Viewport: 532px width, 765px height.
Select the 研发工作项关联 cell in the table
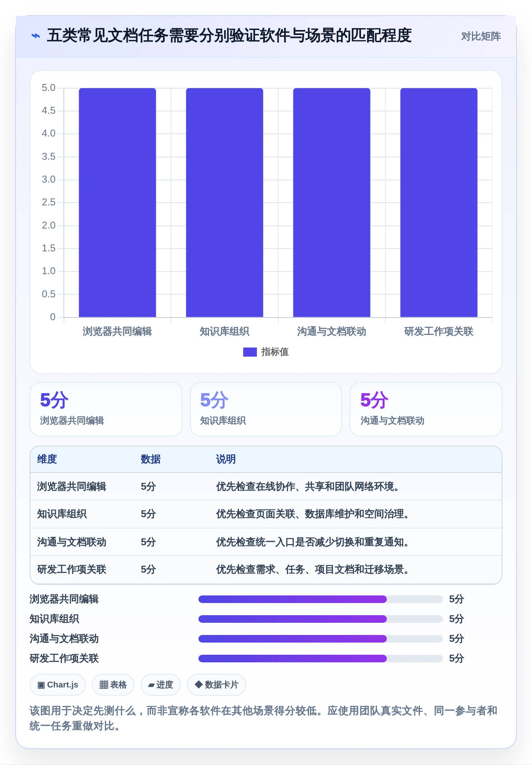[72, 570]
